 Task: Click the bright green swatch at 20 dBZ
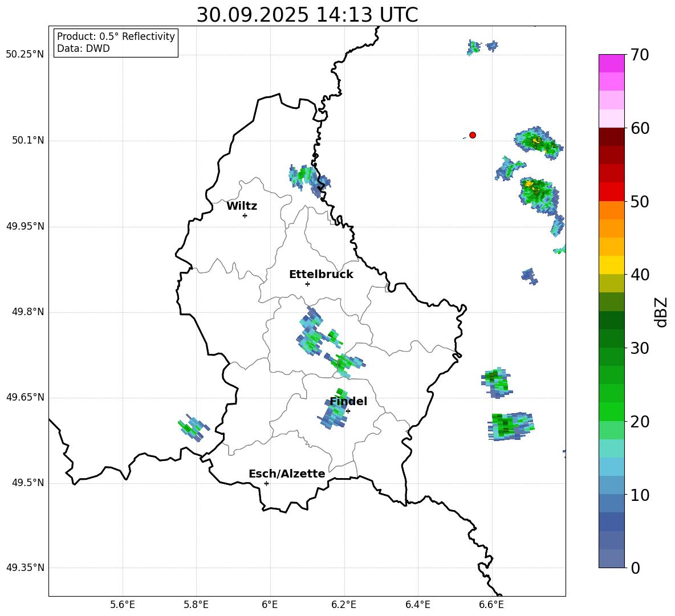pyautogui.click(x=611, y=411)
